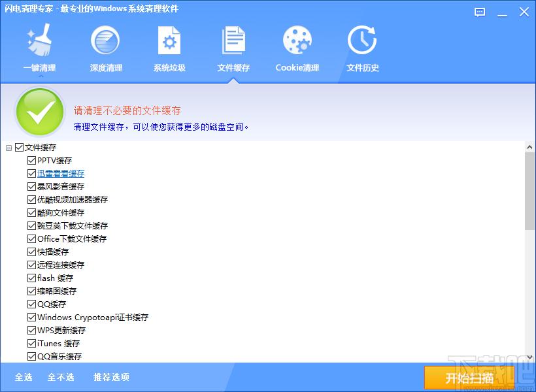Select the 快播缓存 text label

(53, 252)
